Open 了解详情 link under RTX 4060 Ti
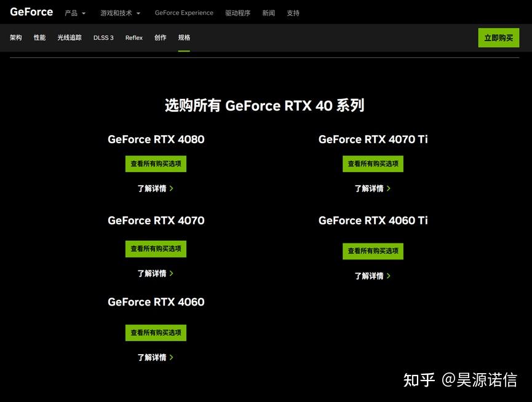This screenshot has height=402, width=532. tap(373, 276)
